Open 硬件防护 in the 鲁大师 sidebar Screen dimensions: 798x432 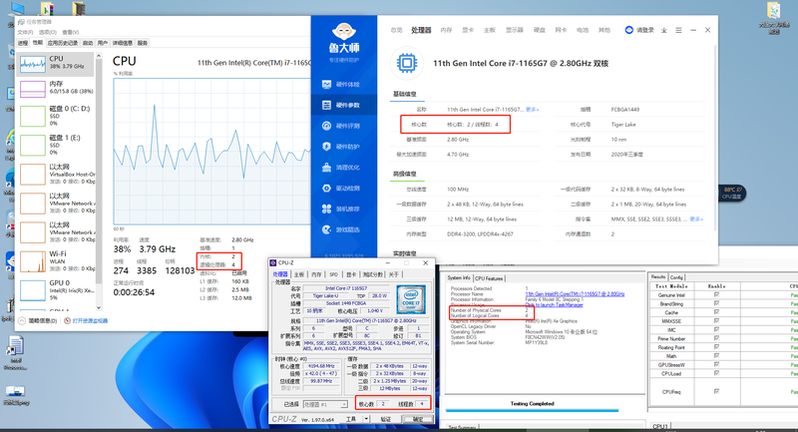tap(344, 147)
